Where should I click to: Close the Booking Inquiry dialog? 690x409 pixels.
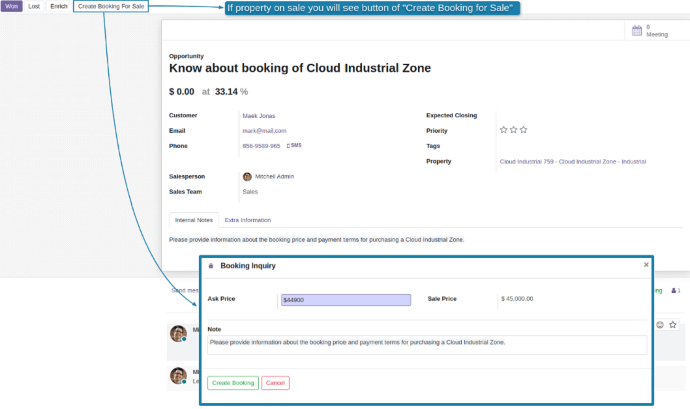tap(646, 265)
